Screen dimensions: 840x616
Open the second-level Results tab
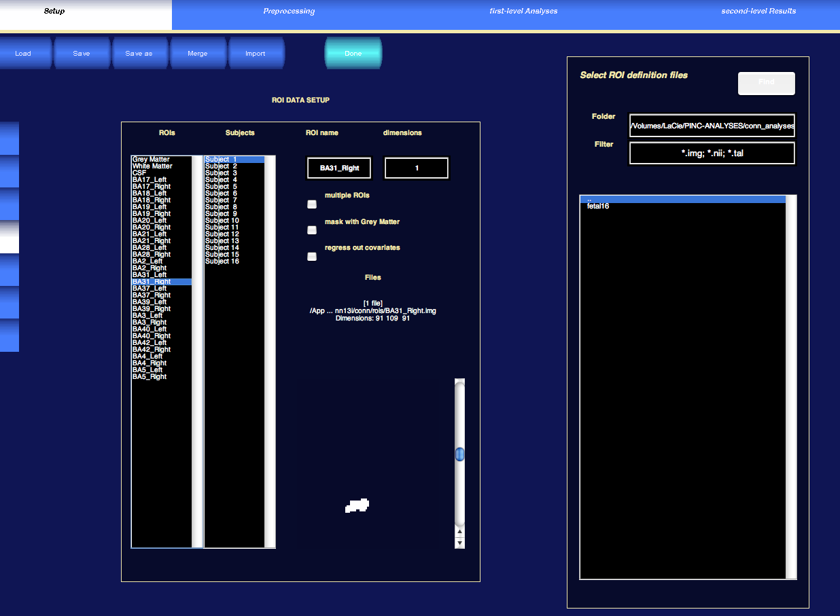tap(758, 12)
